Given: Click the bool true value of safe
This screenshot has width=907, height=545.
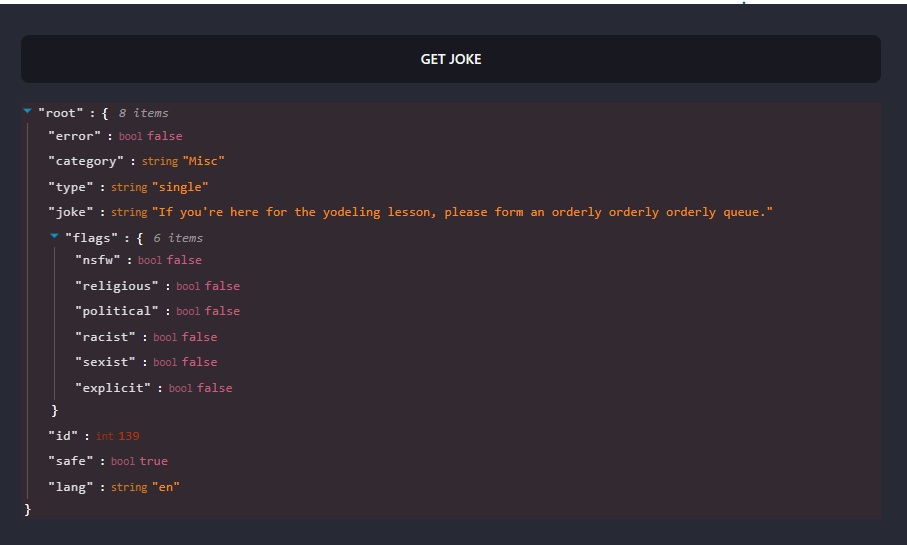Looking at the screenshot, I should pos(154,461).
